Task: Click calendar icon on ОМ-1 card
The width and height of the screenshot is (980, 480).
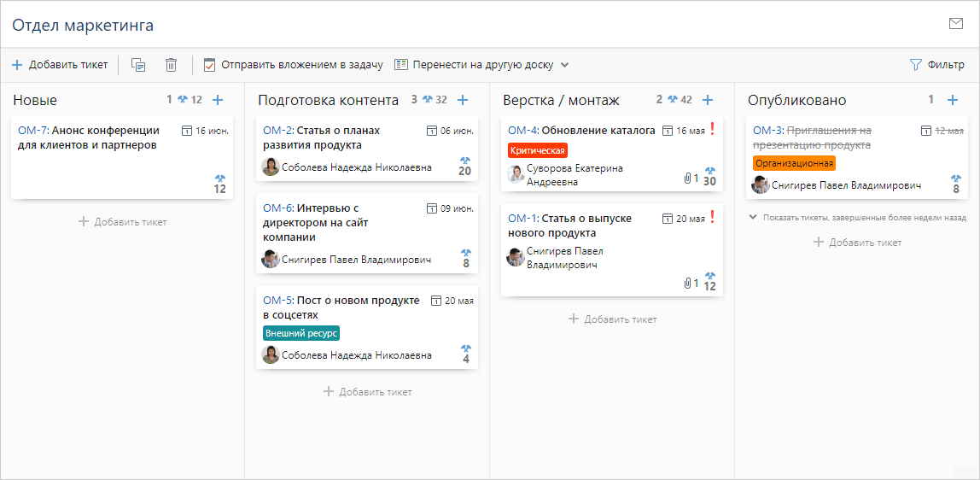Action: pos(667,218)
